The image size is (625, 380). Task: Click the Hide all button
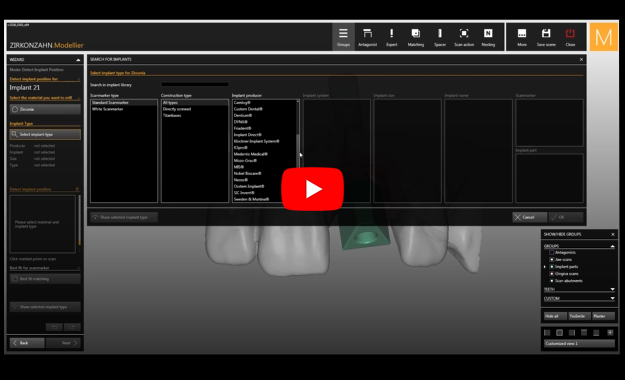[x=555, y=316]
